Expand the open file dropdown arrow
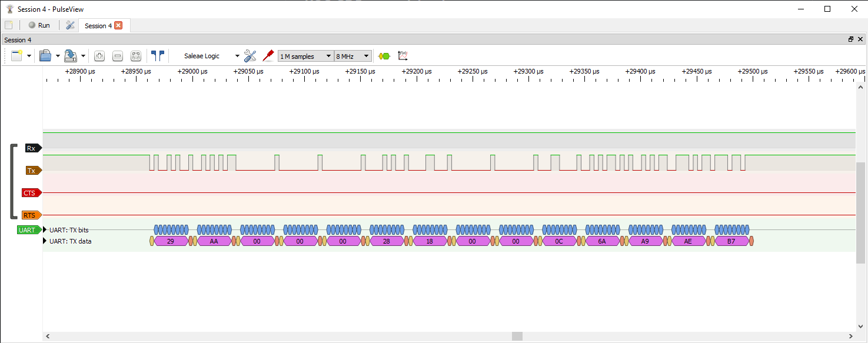Screen dimensions: 868x343 (58, 56)
